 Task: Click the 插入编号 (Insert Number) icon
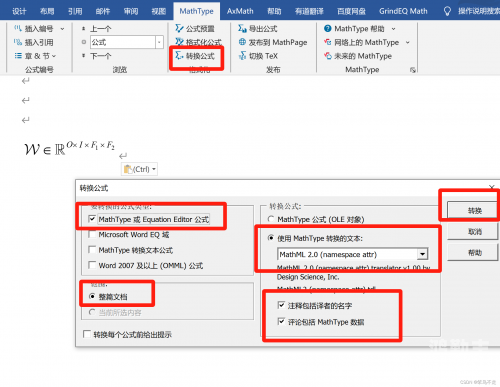coord(18,28)
